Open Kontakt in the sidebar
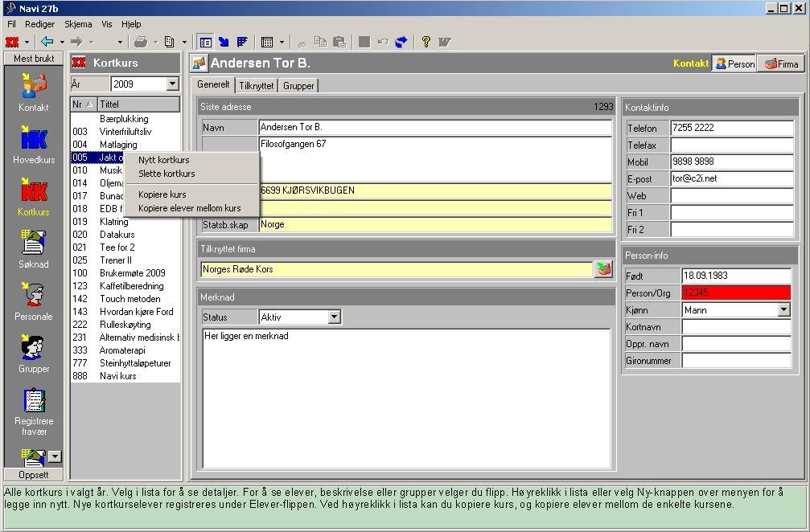Viewport: 810px width, 532px height. [x=34, y=92]
